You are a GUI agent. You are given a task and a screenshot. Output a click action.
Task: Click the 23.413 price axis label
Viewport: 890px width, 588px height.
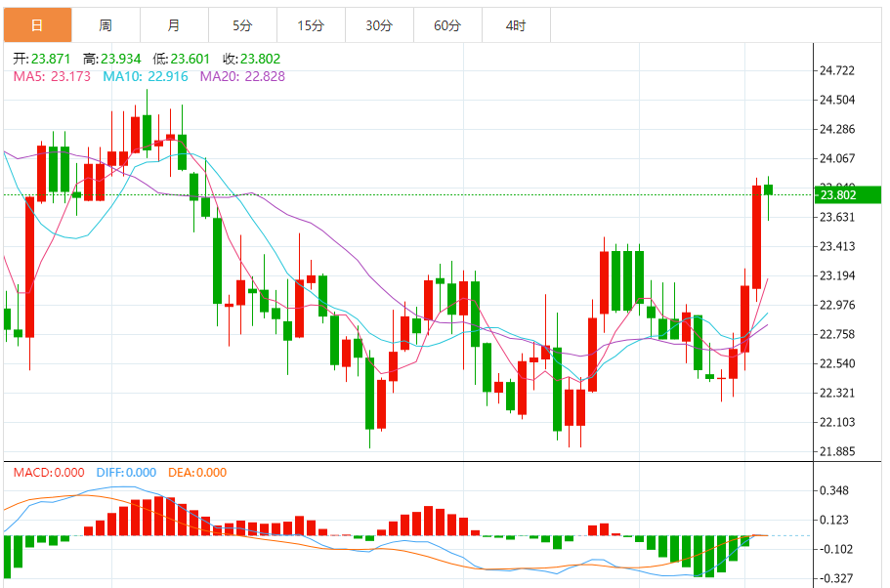837,246
